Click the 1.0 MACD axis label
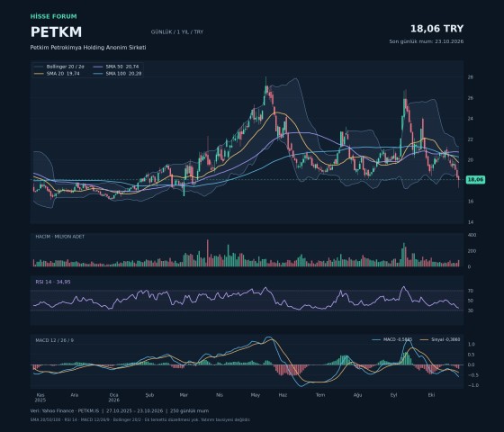Image resolution: width=504 pixels, height=432 pixels. tap(472, 344)
